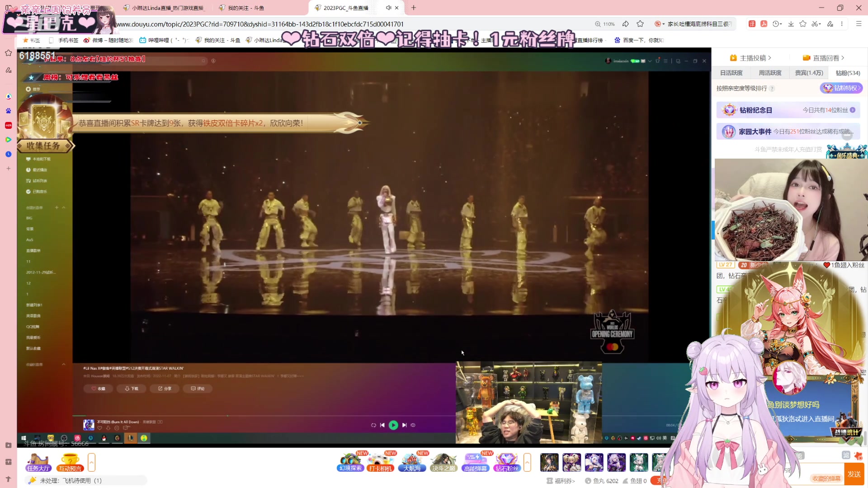
Task: Click next track button in streamed player
Action: point(404,425)
